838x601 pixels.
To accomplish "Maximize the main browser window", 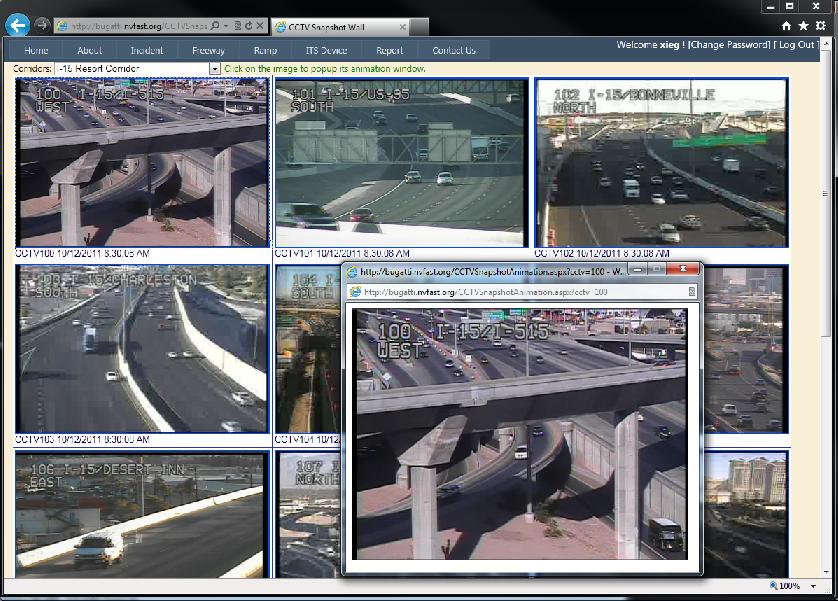I will pyautogui.click(x=789, y=6).
